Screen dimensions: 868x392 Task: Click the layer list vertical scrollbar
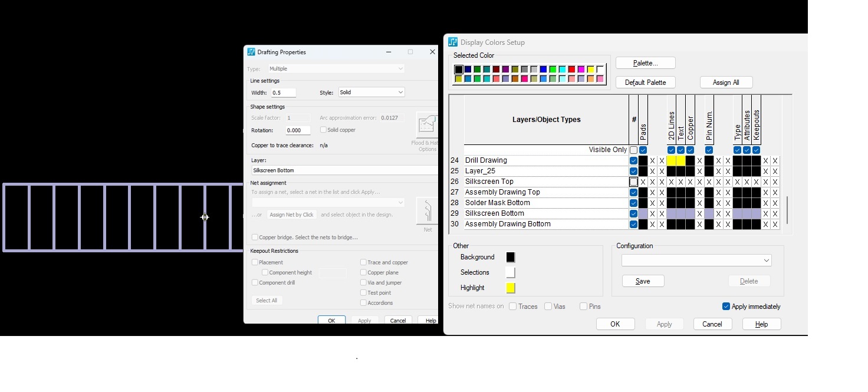pyautogui.click(x=787, y=210)
